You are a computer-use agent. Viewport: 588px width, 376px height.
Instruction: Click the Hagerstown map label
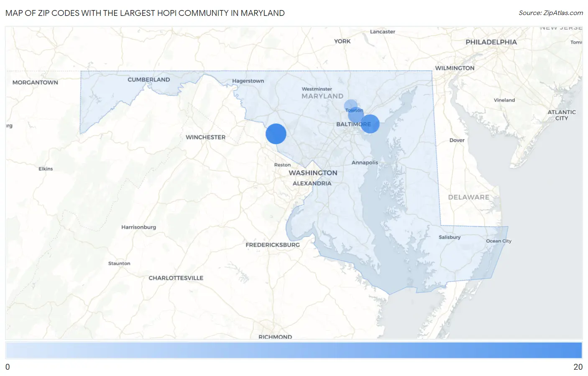pos(248,81)
